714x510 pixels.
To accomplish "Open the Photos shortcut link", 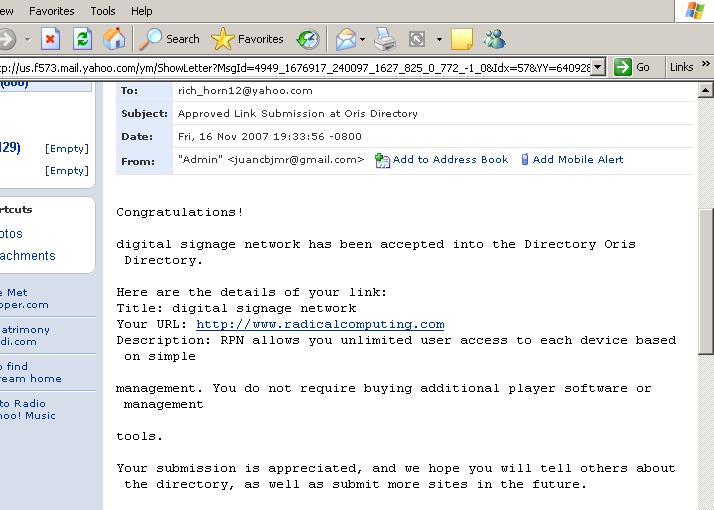I will pyautogui.click(x=11, y=234).
